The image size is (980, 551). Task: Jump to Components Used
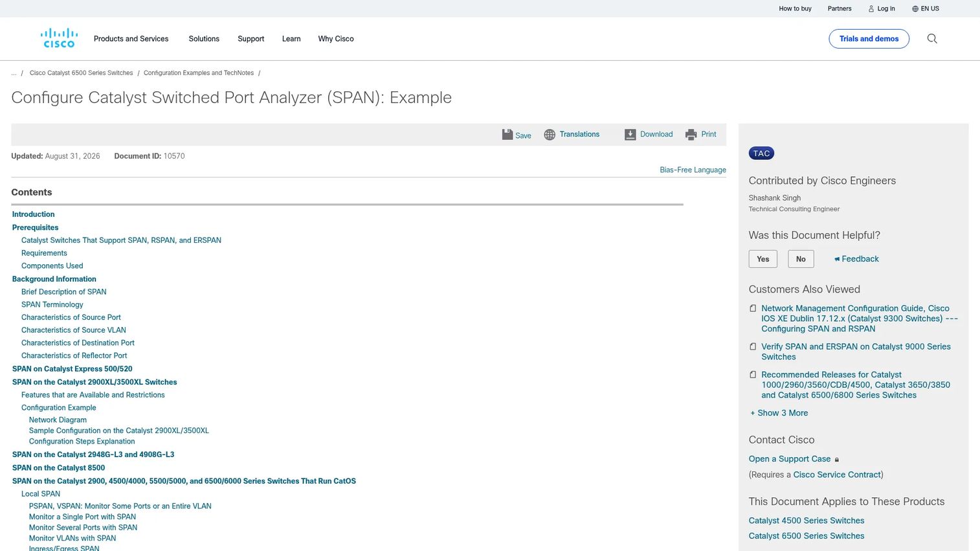point(52,266)
